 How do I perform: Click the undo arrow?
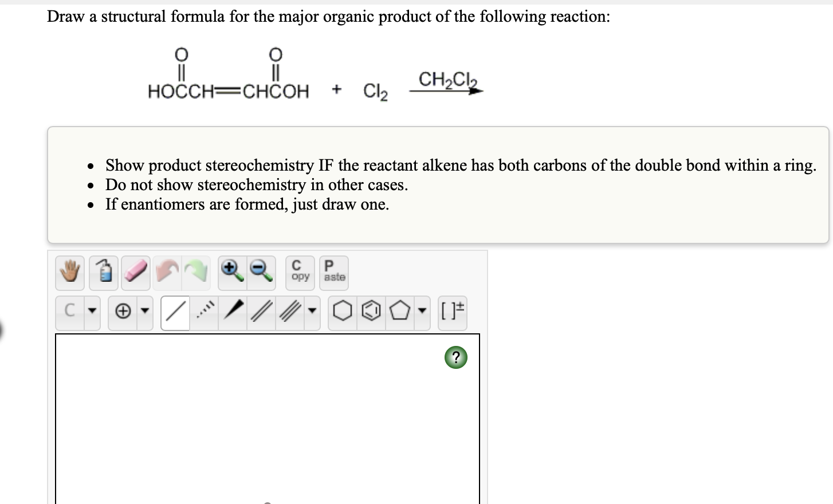coord(167,273)
